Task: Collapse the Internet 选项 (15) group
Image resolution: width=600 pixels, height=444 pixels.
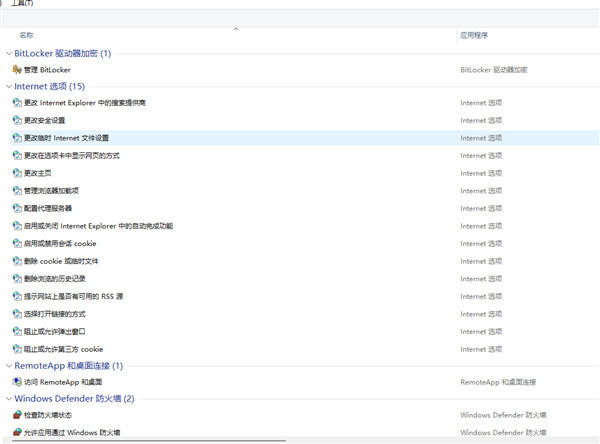Action: pyautogui.click(x=9, y=87)
